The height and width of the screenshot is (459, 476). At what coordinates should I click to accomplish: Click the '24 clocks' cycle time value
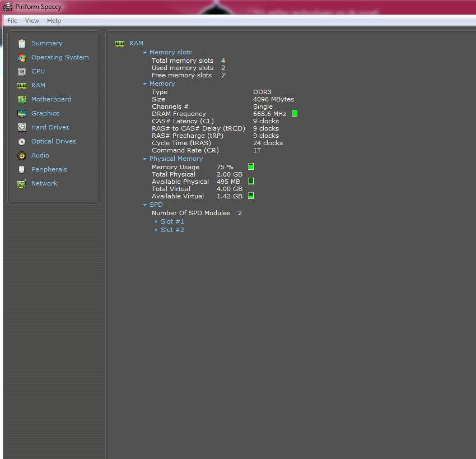tap(268, 143)
